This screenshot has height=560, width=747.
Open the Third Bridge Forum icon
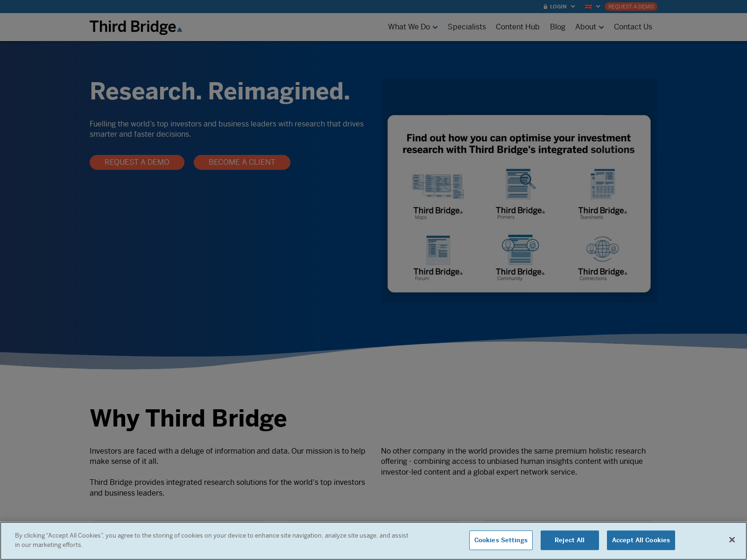[438, 250]
